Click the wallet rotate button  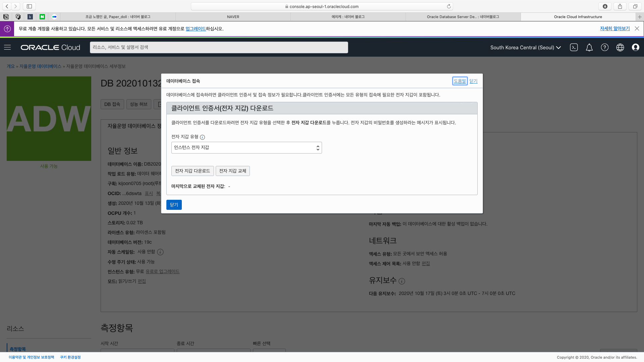(232, 171)
